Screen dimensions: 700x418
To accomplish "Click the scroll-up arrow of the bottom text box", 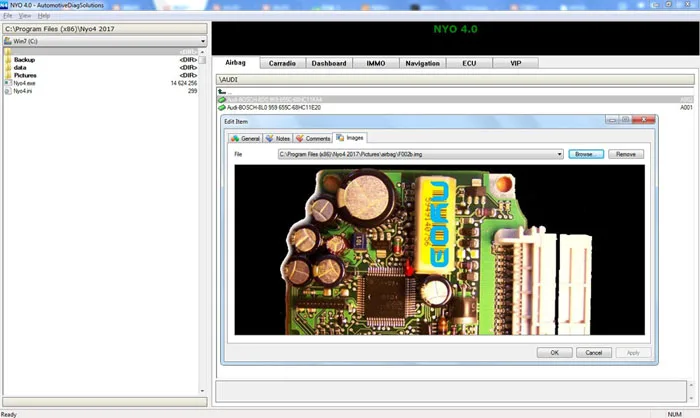I will pos(692,385).
